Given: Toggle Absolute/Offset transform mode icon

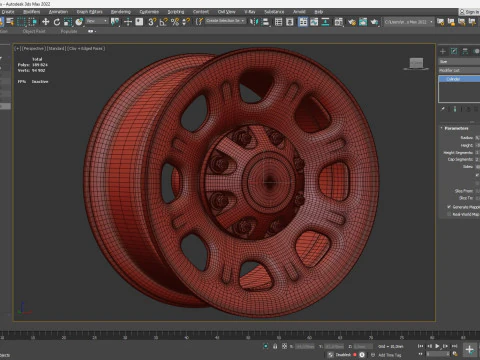Looking at the screenshot, I should [284, 346].
